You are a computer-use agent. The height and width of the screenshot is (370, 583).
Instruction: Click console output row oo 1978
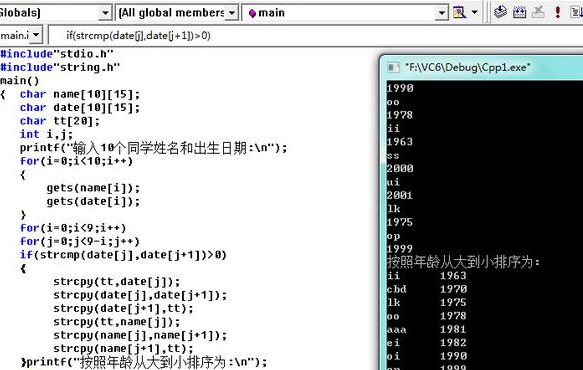[426, 316]
